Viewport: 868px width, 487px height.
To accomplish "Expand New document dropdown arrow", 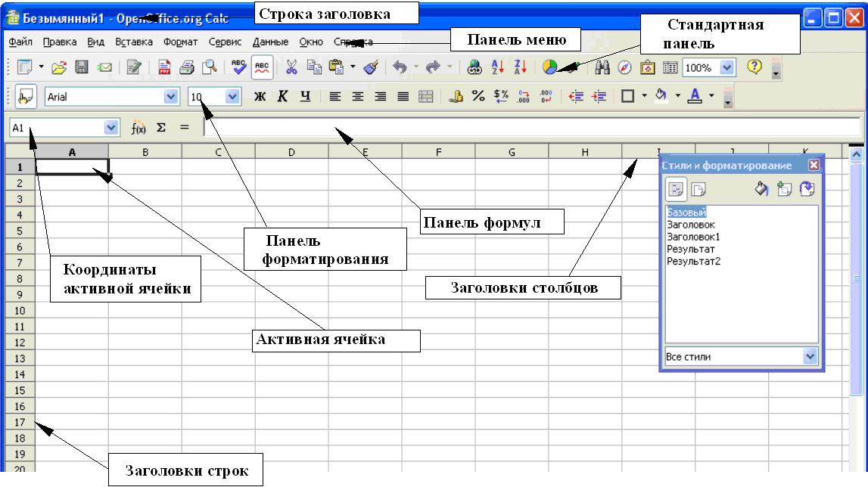I will point(42,67).
